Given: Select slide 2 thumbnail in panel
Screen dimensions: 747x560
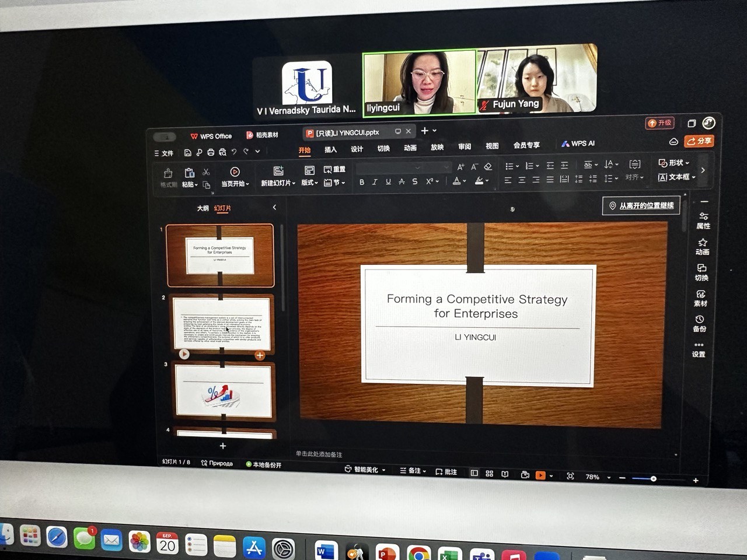Looking at the screenshot, I should (221, 323).
